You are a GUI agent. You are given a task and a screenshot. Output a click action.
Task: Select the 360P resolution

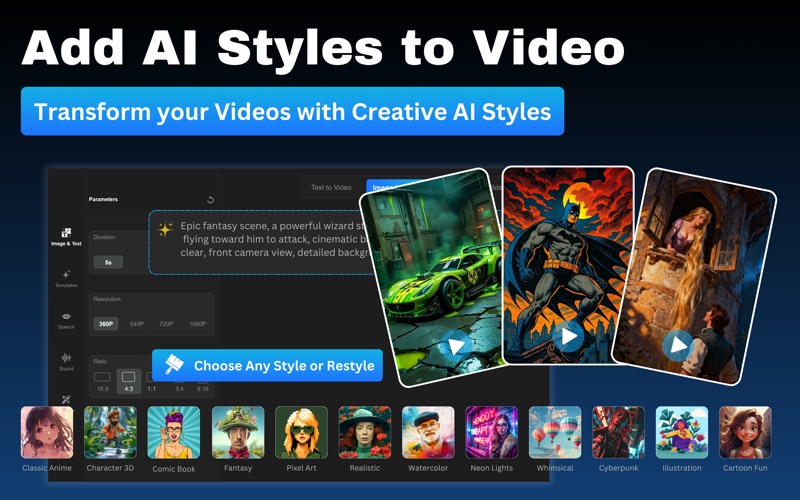click(x=106, y=323)
